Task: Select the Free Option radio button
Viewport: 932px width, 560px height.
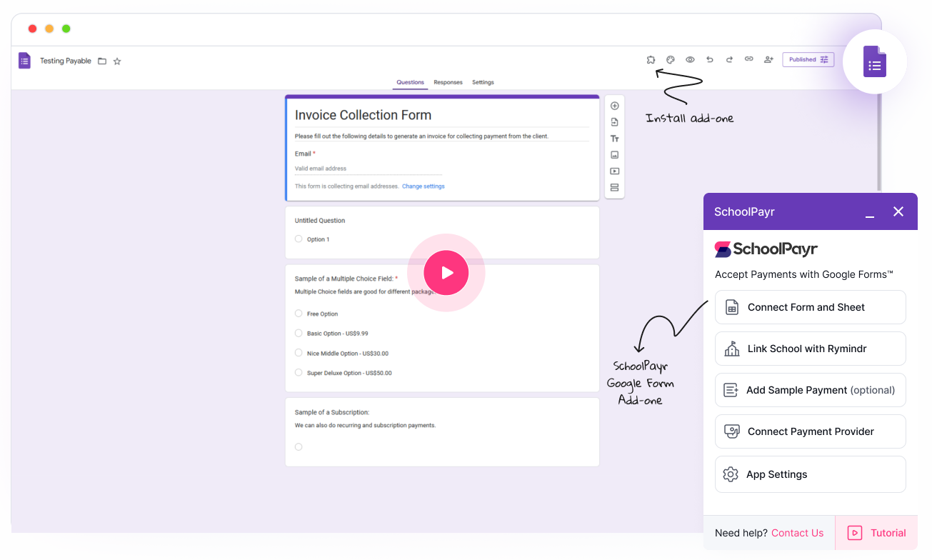Action: tap(299, 314)
